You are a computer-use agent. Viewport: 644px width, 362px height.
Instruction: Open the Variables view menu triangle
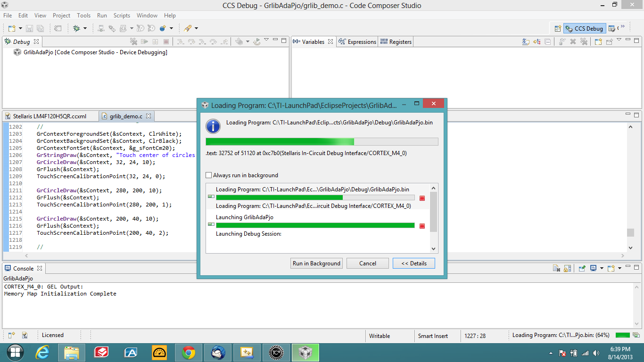[619, 41]
